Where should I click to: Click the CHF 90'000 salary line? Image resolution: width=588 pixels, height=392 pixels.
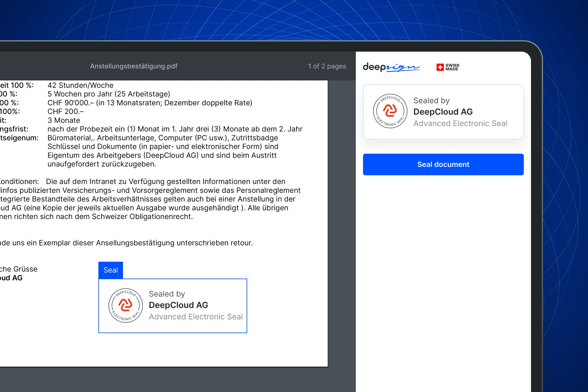[149, 103]
